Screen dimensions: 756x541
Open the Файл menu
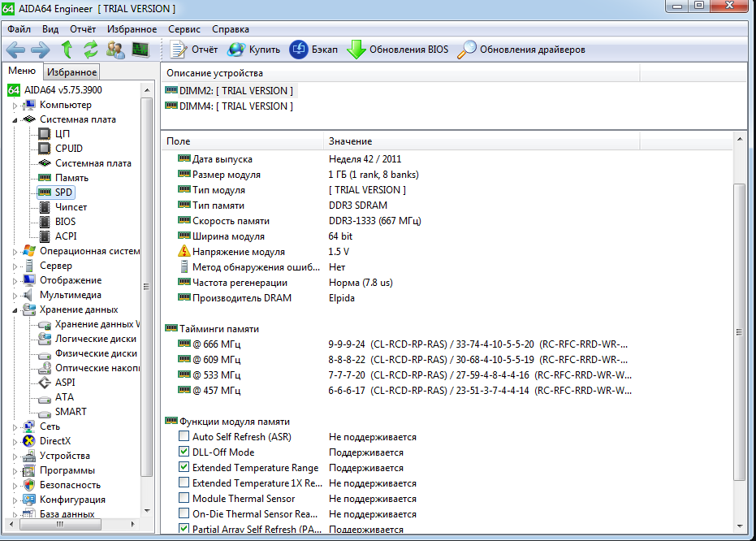click(x=19, y=29)
